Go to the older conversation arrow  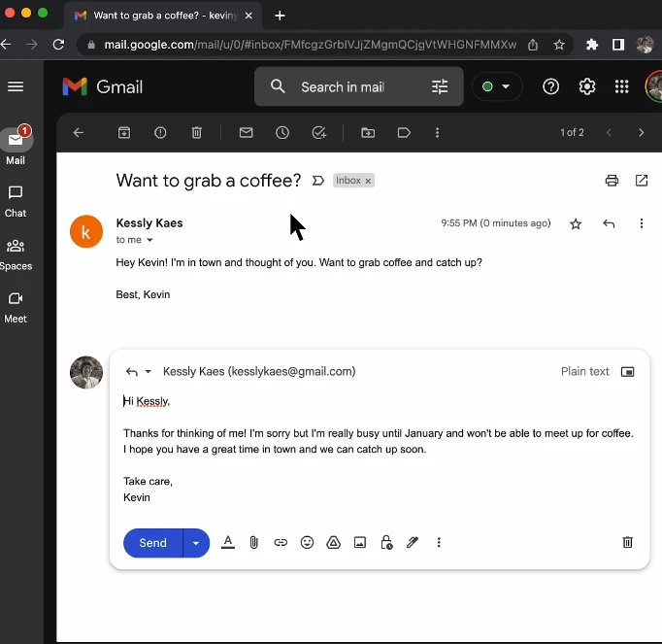pos(642,133)
